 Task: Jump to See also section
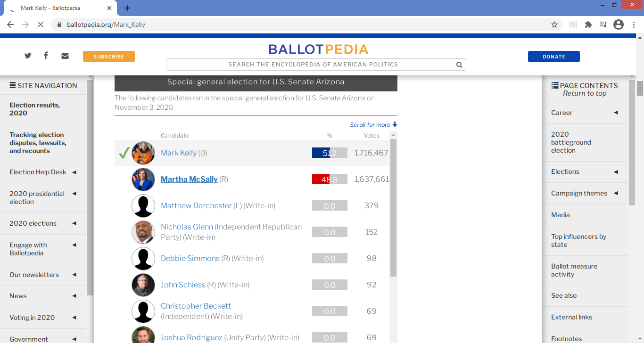pyautogui.click(x=564, y=295)
